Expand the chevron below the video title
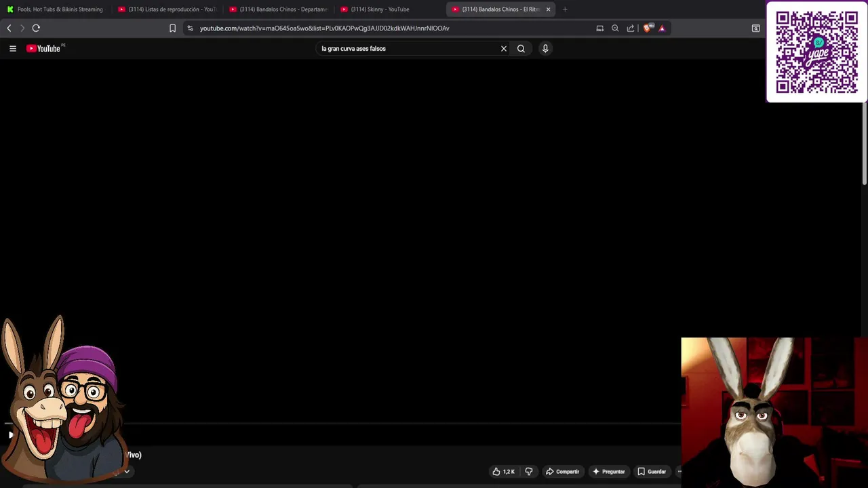The height and width of the screenshot is (488, 868). coord(126,472)
